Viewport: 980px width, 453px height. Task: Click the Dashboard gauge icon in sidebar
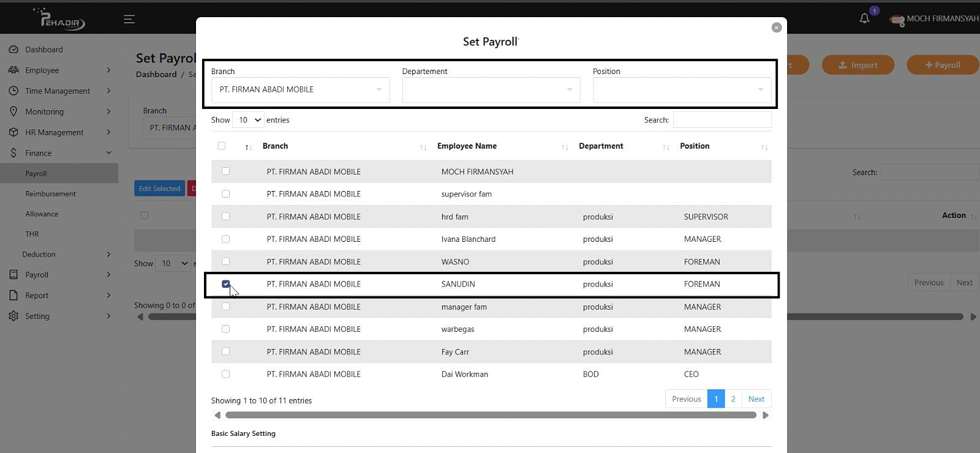(x=13, y=50)
